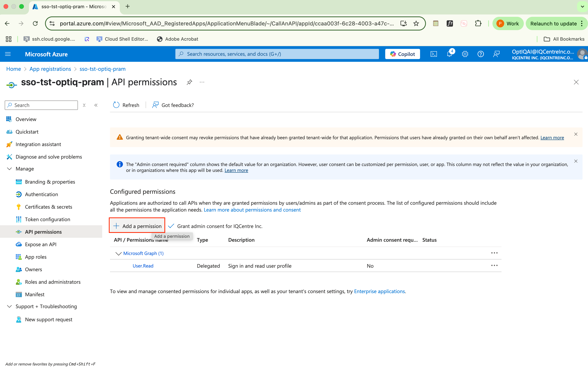Open the Overview menu item
The height and width of the screenshot is (368, 588).
(x=26, y=119)
